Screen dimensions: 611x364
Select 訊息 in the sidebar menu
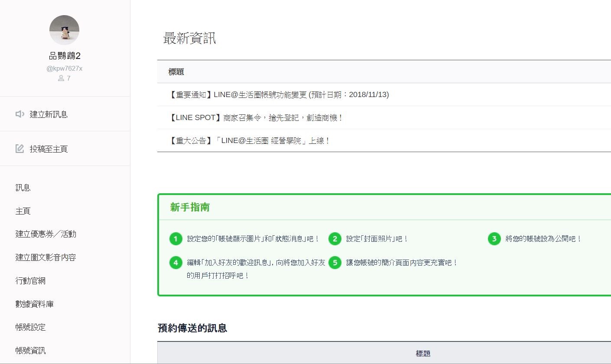pyautogui.click(x=23, y=188)
